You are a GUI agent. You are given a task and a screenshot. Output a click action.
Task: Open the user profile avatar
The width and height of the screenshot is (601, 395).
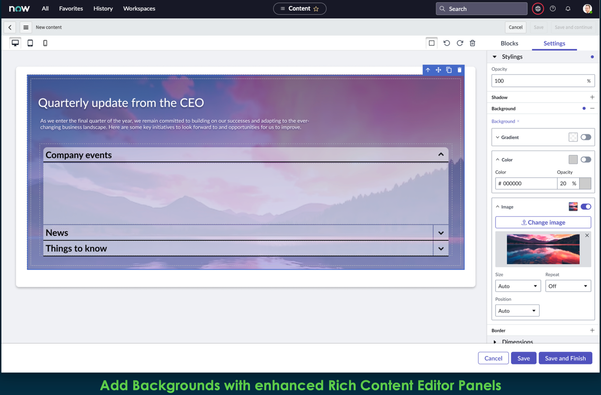tap(587, 8)
